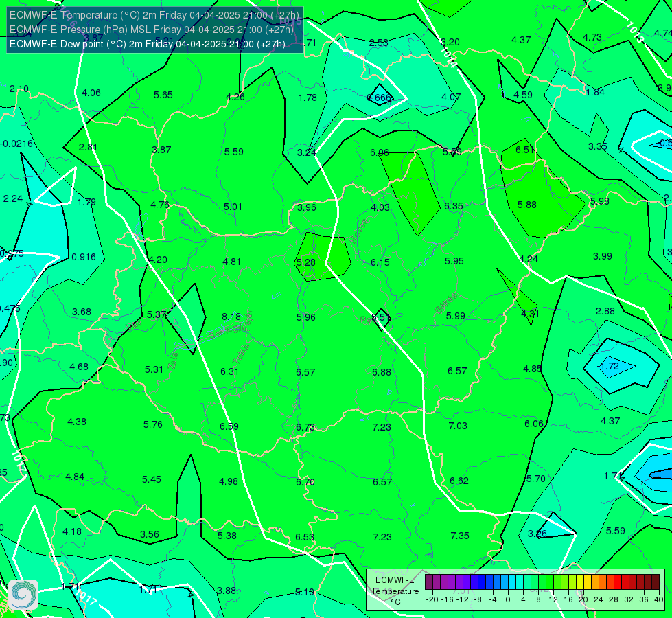This screenshot has height=618, width=672.
Task: Click the 5.88 temperature value
Action: click(527, 205)
